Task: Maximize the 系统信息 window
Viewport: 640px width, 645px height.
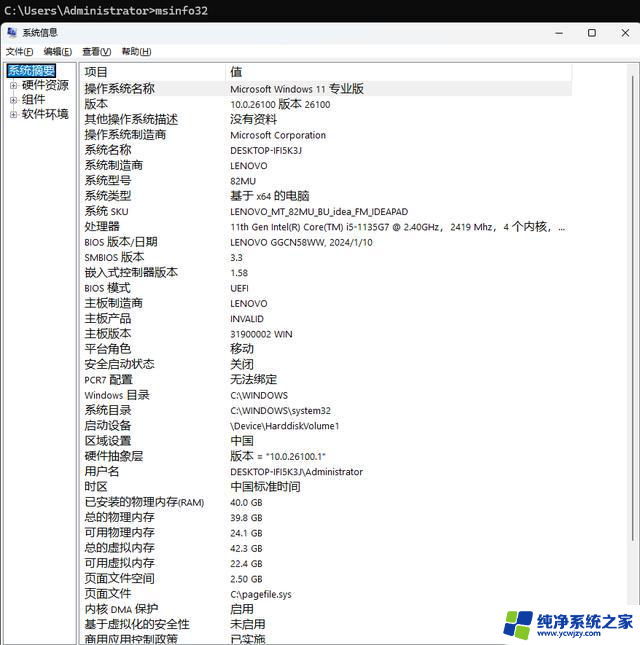Action: 592,33
